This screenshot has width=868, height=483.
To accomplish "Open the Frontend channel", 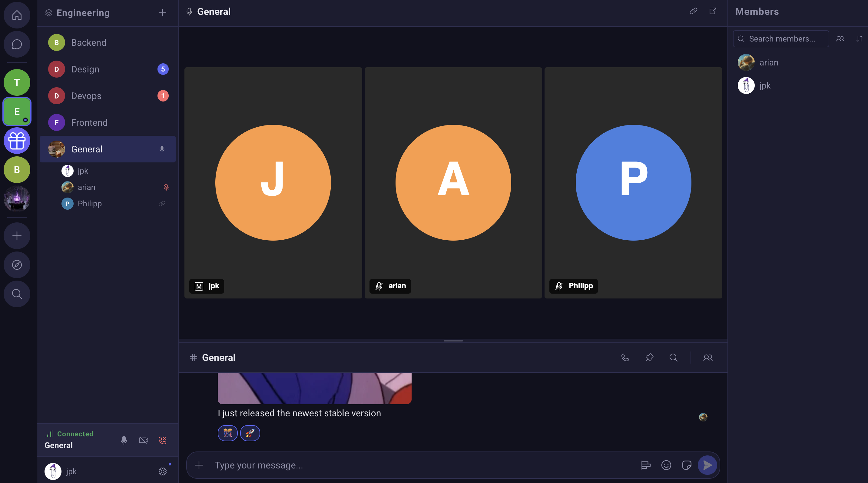I will pyautogui.click(x=108, y=122).
